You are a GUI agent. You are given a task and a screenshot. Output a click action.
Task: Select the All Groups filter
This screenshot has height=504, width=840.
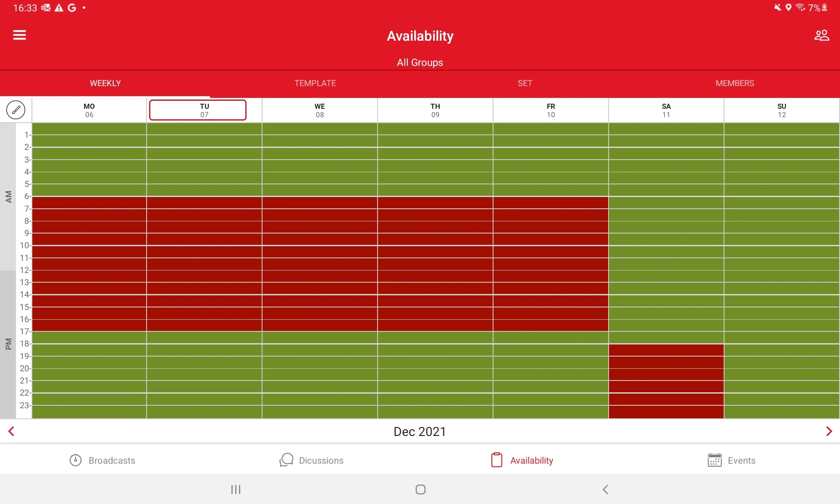(420, 63)
